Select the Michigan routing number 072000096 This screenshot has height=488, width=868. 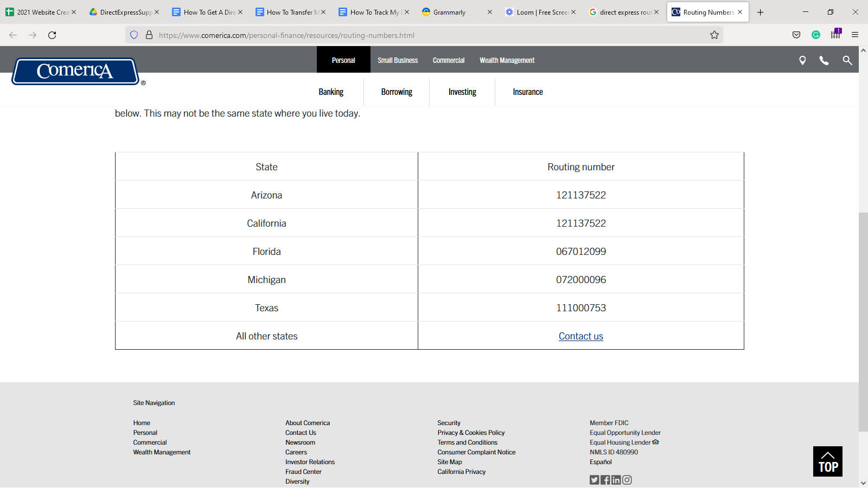click(x=581, y=280)
